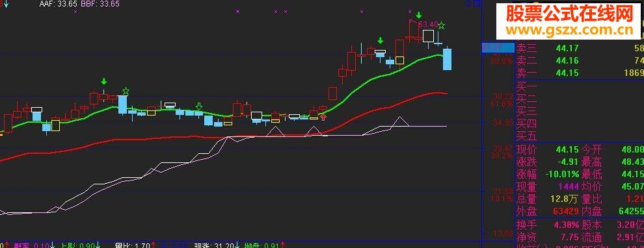Viewport: 644px width, 248px height.
Task: Click the 买二 bid row label
Action: 527,99
